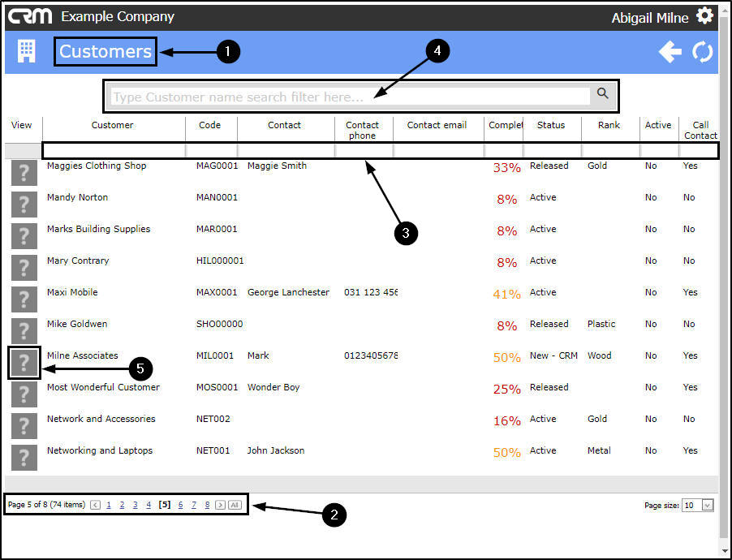Click the building icon beside Customers
Screen dimensions: 732x560
(26, 51)
